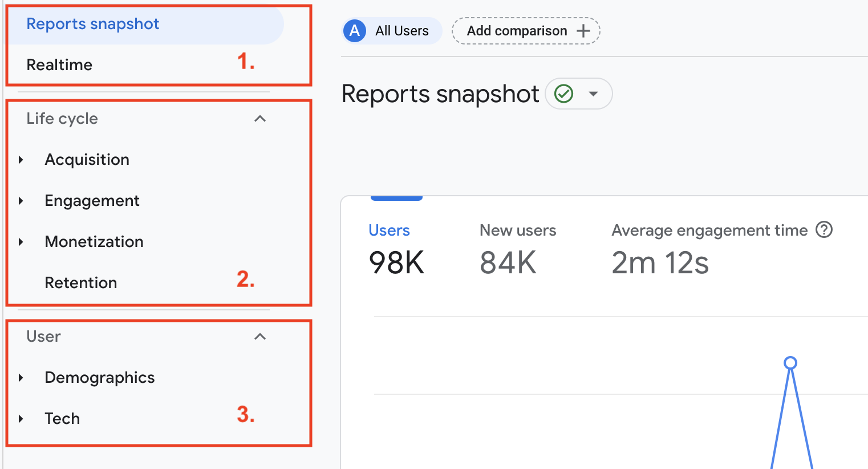Click the peak data point on chart
This screenshot has width=868, height=469.
pyautogui.click(x=790, y=363)
